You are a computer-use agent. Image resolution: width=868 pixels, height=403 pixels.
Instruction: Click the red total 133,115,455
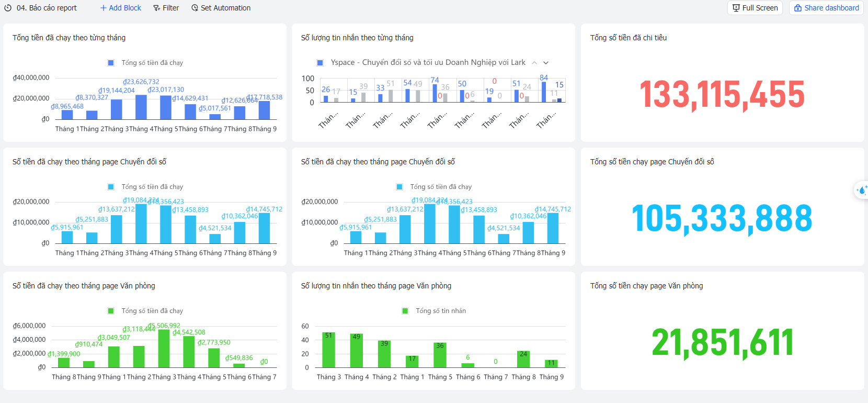pos(722,95)
